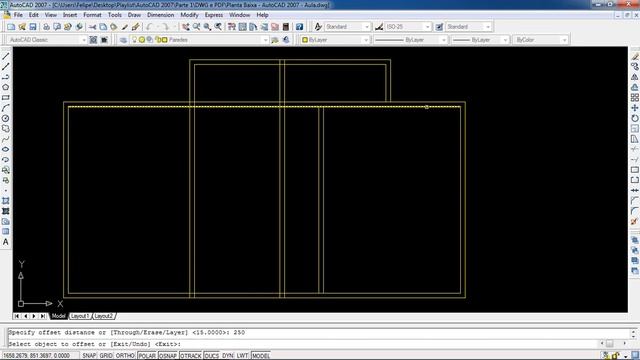Screen dimensions: 640x360
Task: Toggle SNAP mode in status bar
Action: click(89, 356)
